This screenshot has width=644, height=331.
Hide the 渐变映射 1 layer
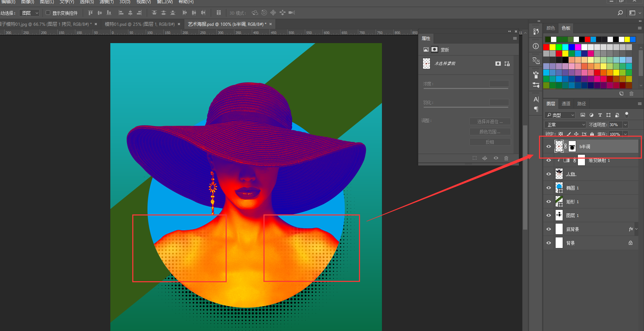tap(549, 160)
